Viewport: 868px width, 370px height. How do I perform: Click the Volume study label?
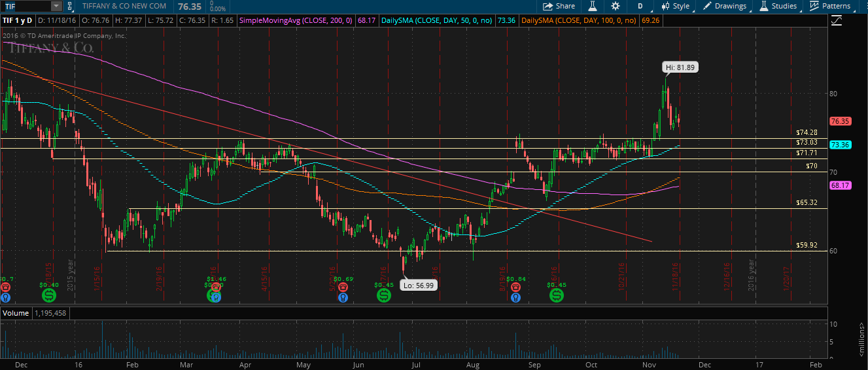point(16,313)
